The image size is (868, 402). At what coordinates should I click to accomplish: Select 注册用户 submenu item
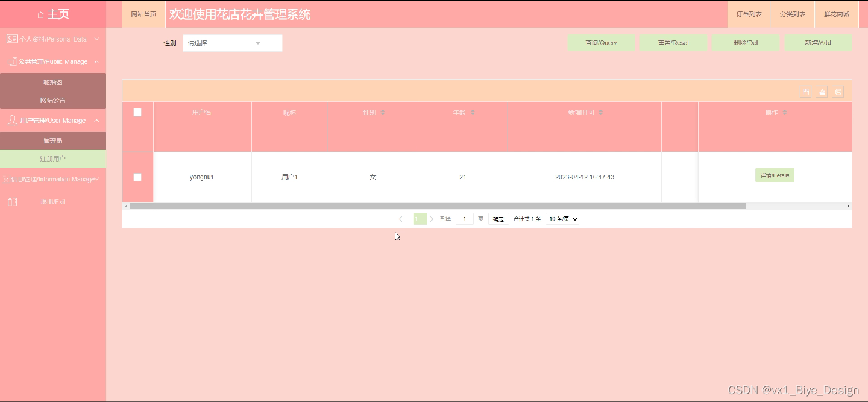[53, 159]
